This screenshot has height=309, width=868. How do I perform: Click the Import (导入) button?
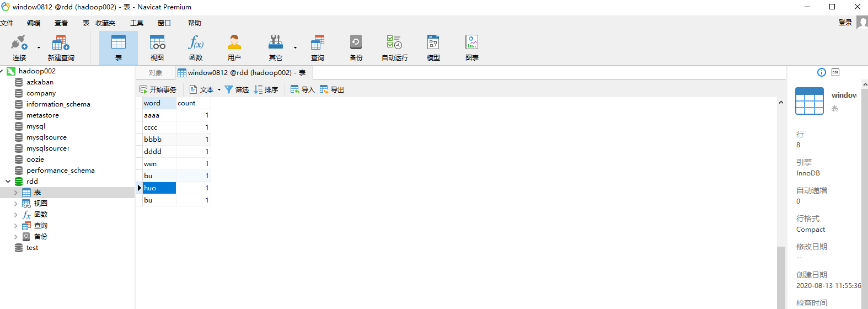point(302,89)
